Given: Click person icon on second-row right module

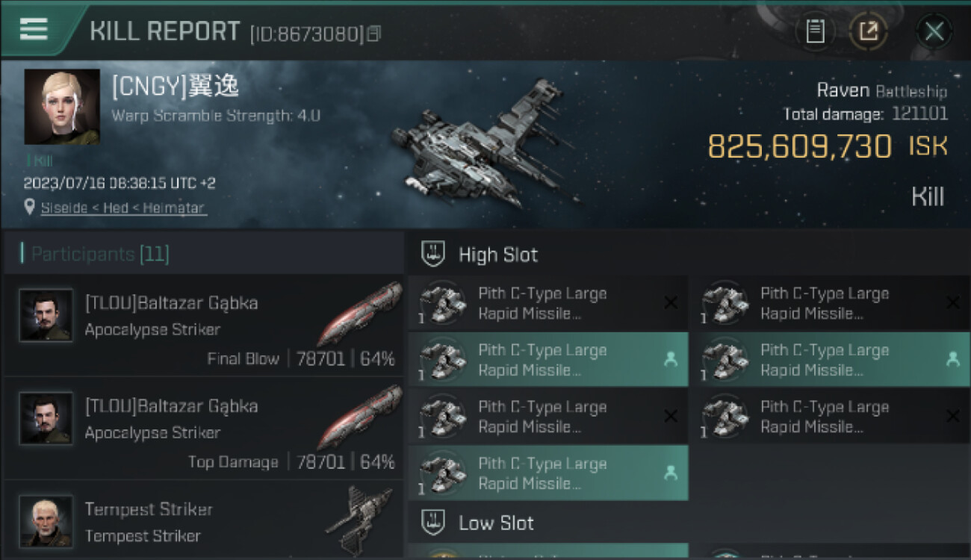Looking at the screenshot, I should [x=953, y=359].
